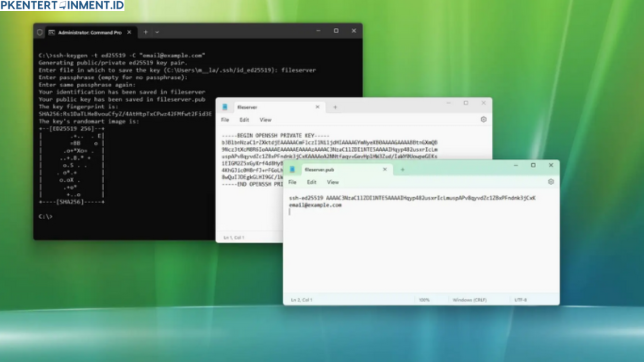Open the Edit menu in the fileserver window
Image resolution: width=644 pixels, height=362 pixels.
coord(244,119)
